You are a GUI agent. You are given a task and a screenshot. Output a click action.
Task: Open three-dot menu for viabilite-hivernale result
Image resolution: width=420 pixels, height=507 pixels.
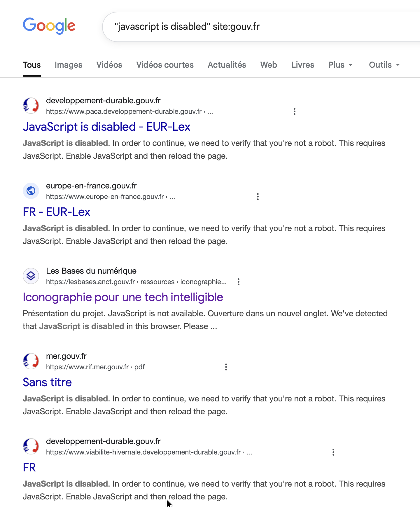[x=333, y=452]
